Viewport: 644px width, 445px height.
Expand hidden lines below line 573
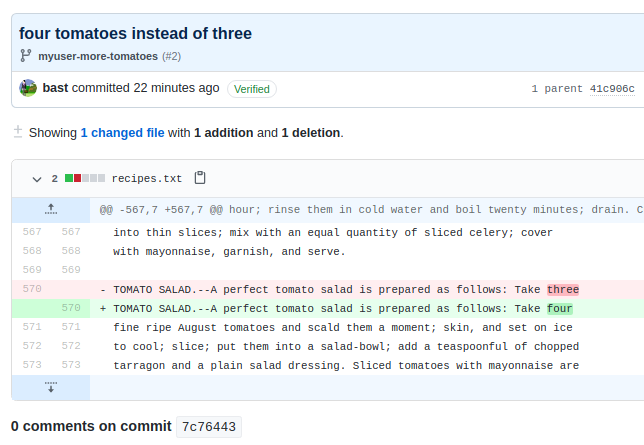pos(51,387)
